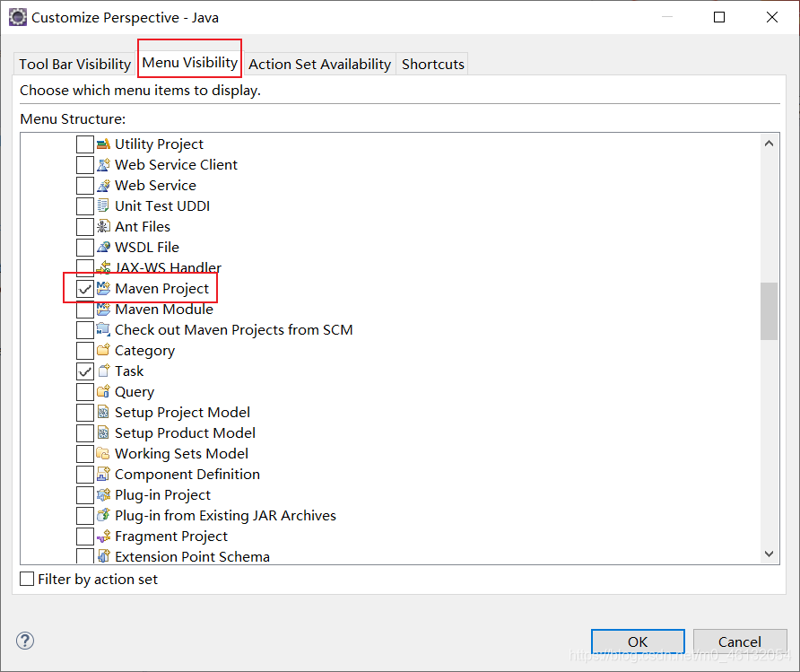This screenshot has width=800, height=672.
Task: Click the Maven Project icon
Action: coord(103,289)
